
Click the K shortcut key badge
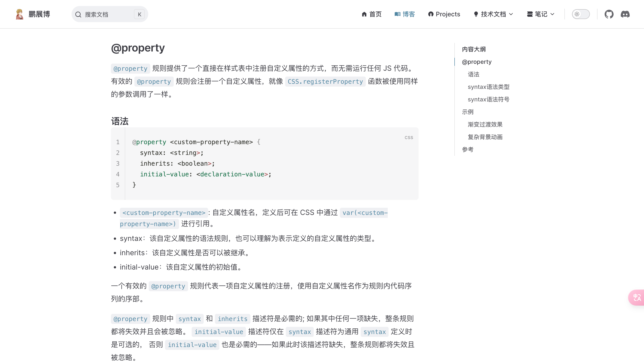140,15
